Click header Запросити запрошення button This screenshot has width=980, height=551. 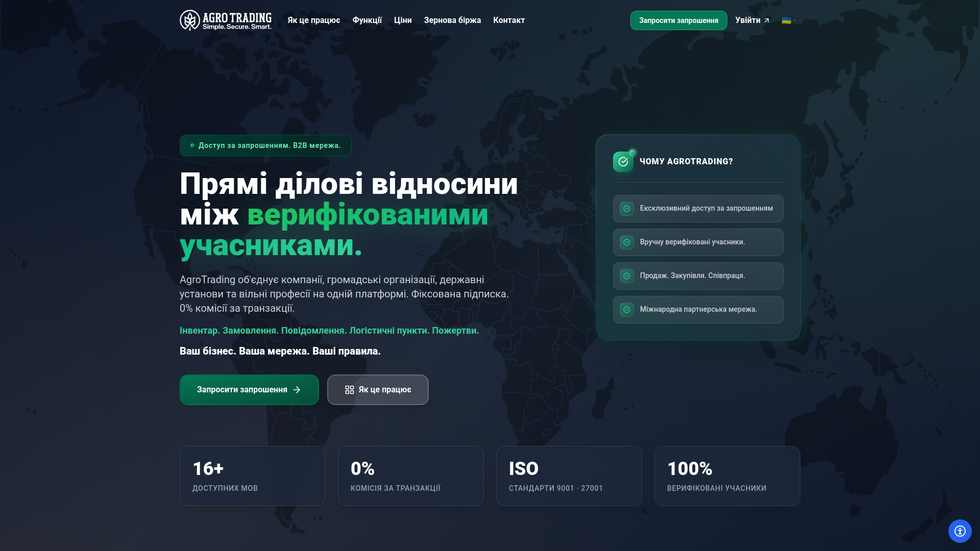679,20
